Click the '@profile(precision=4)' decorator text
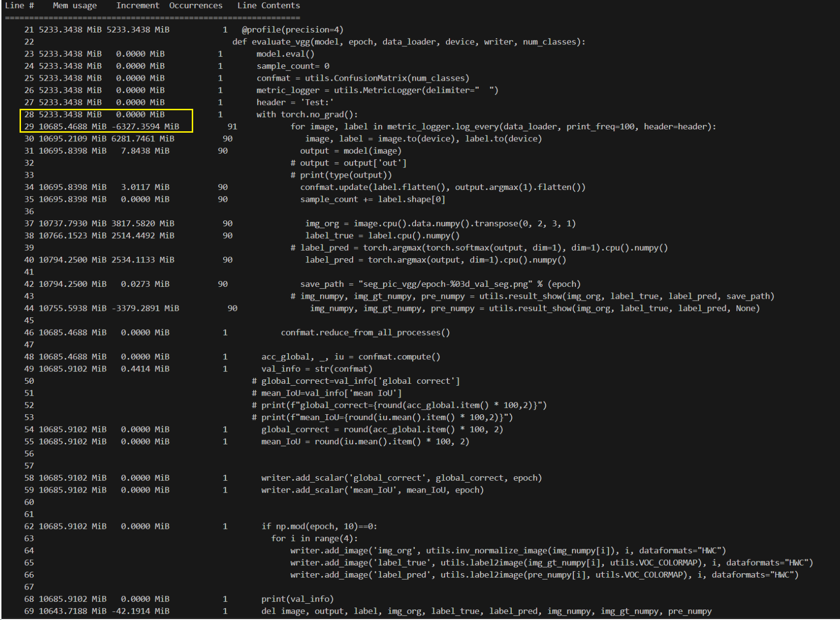Viewport: 840px width, 620px height. tap(292, 30)
